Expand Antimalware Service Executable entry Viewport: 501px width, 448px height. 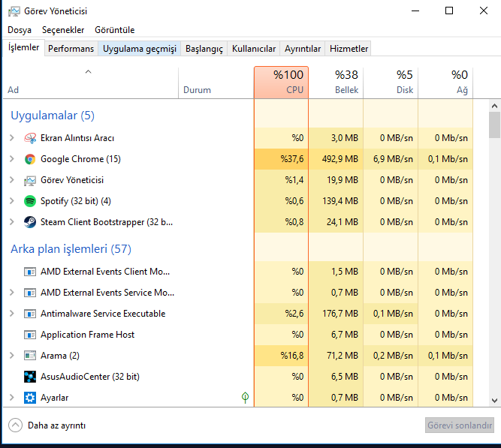pyautogui.click(x=12, y=313)
